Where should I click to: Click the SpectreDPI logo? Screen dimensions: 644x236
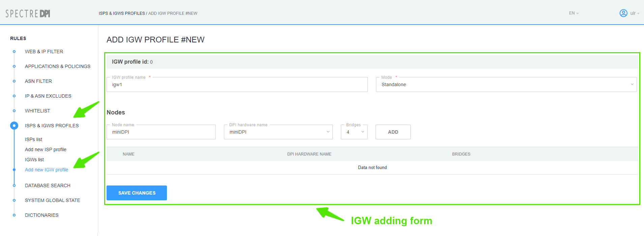28,13
